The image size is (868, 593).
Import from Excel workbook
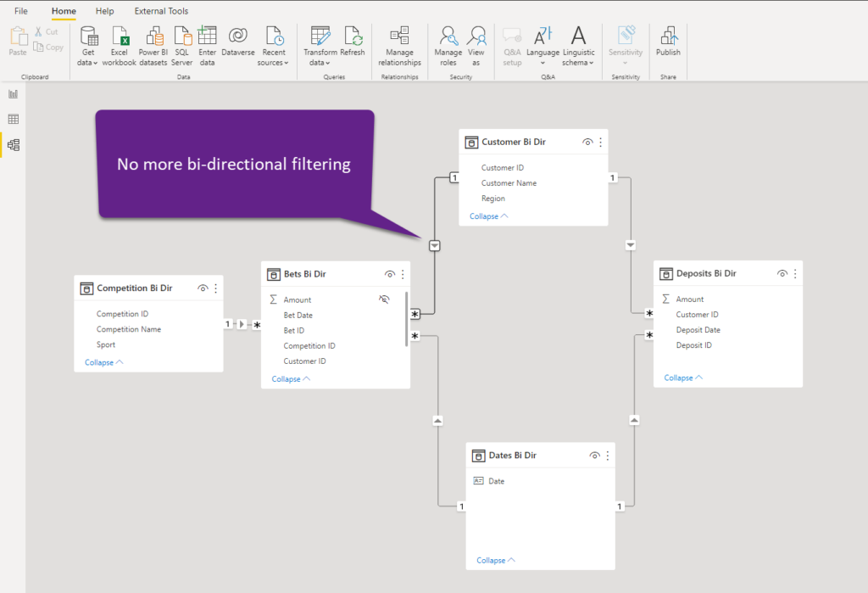pos(119,47)
